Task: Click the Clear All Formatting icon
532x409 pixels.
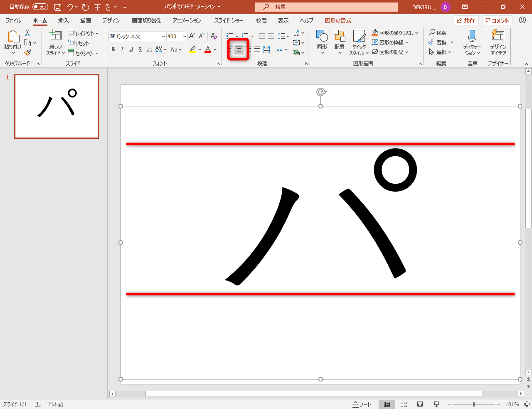Action: (214, 36)
